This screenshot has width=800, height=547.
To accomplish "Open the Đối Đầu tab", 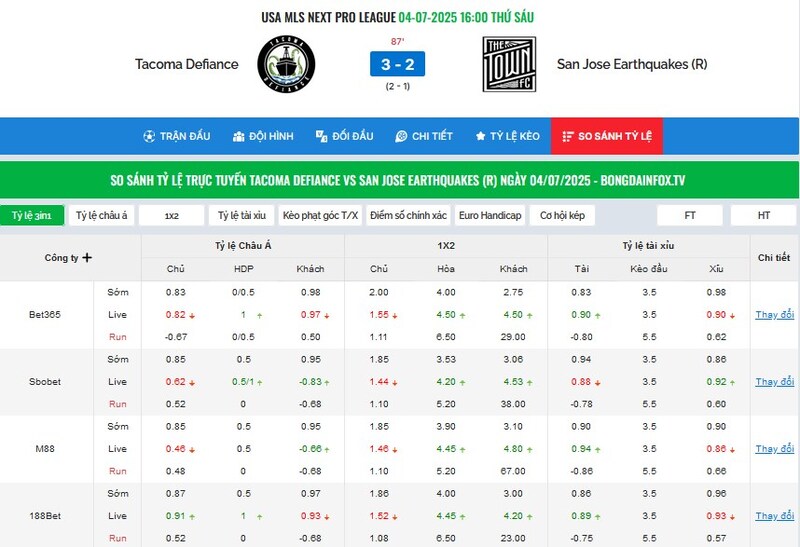I will coord(344,136).
